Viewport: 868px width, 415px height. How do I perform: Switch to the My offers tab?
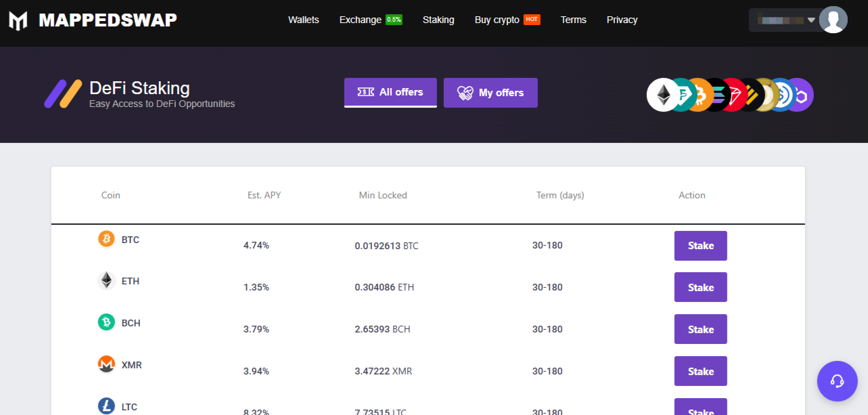pos(490,93)
